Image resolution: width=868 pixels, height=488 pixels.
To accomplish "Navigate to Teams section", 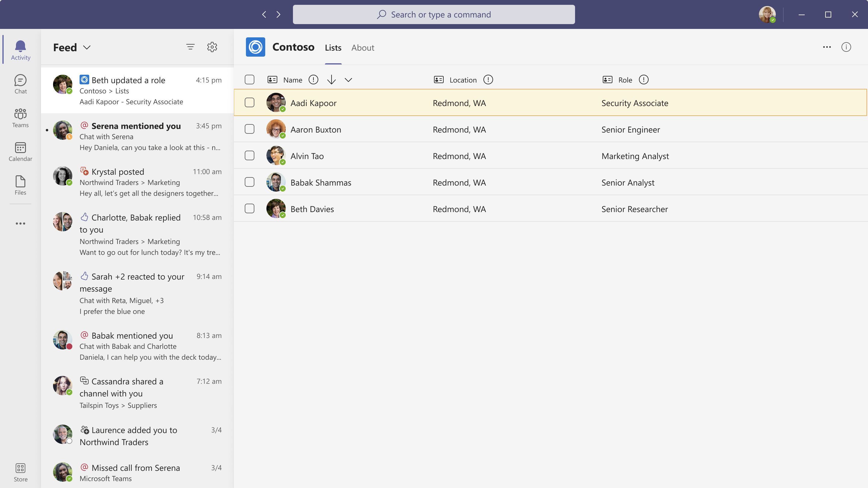I will (20, 117).
